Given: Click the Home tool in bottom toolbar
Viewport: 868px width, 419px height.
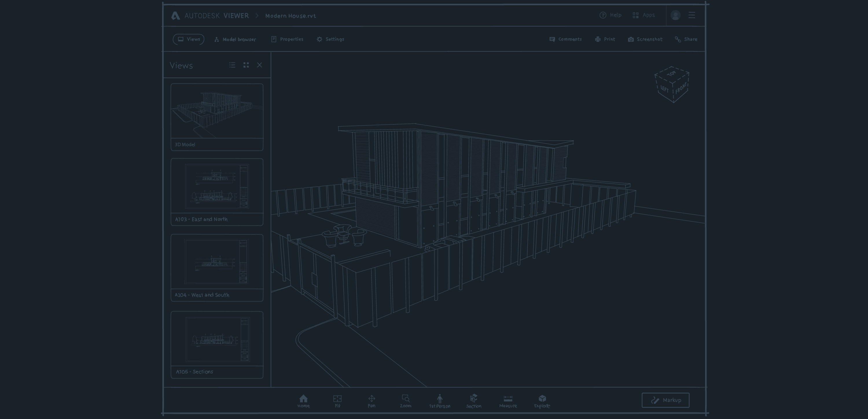Looking at the screenshot, I should [303, 401].
